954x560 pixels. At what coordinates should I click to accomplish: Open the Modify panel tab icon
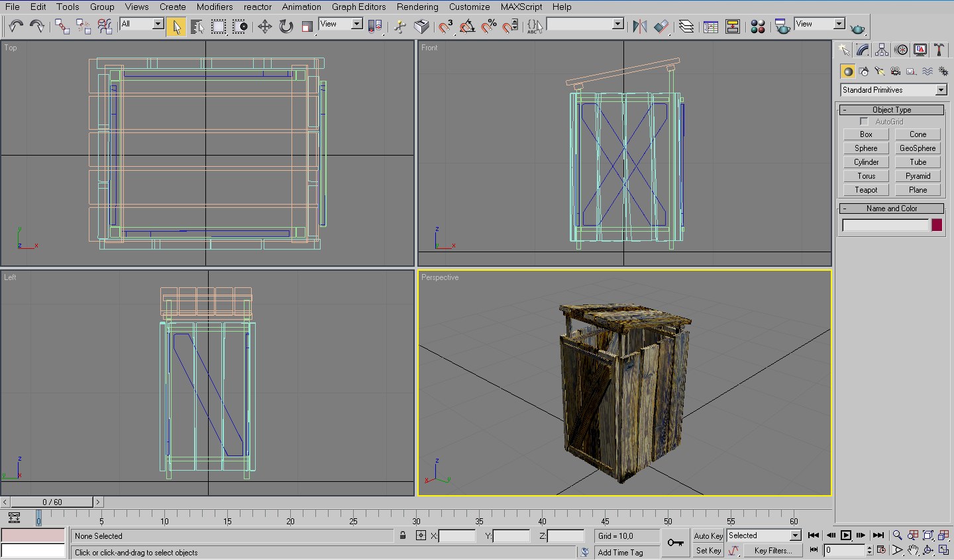(863, 50)
